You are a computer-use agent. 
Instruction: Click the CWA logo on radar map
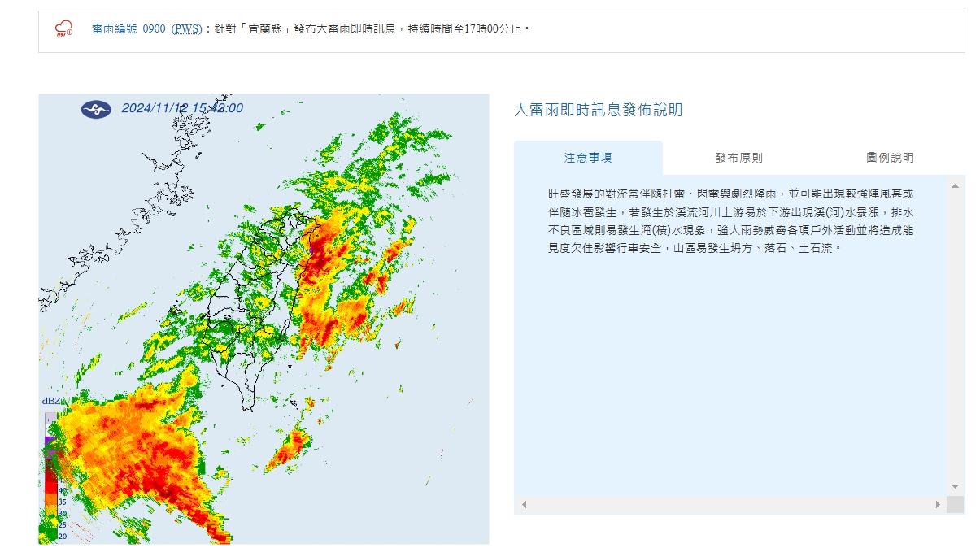pos(96,109)
